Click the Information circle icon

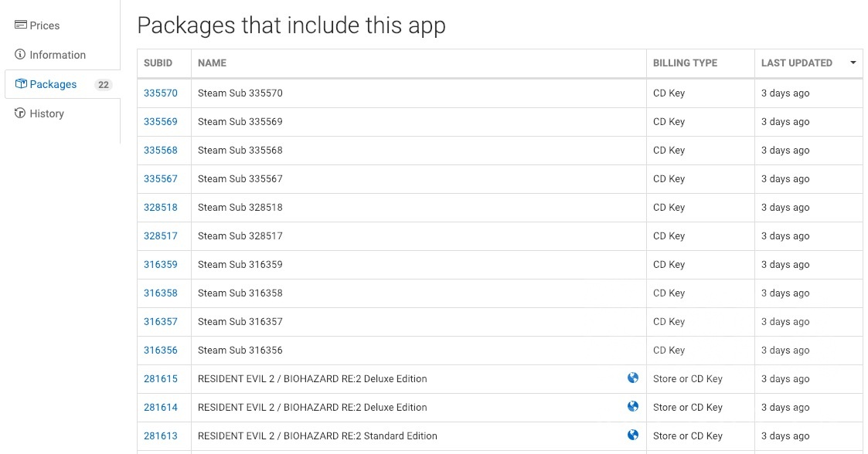pos(21,55)
